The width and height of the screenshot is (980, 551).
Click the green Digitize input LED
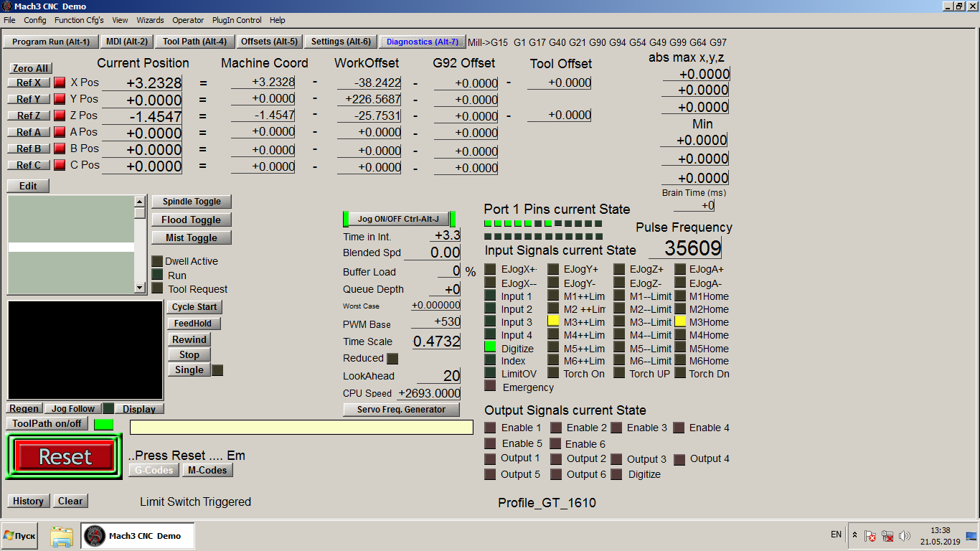point(490,347)
